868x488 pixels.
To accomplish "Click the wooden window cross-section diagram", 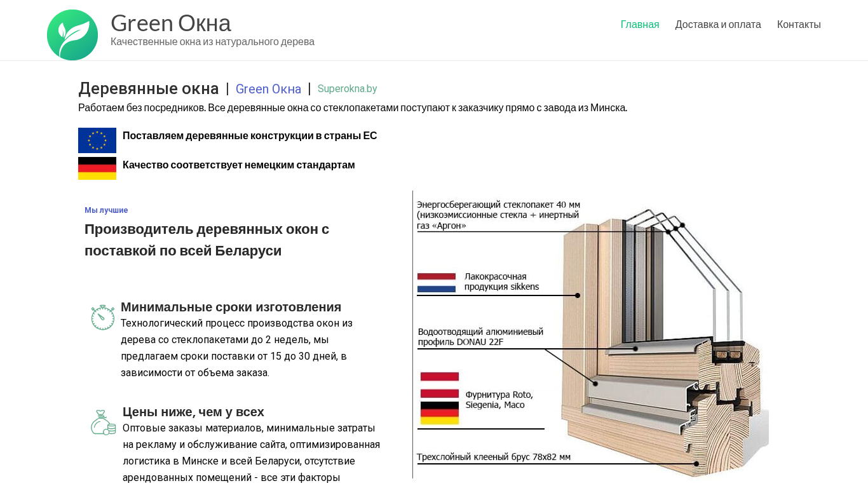I will click(x=592, y=335).
